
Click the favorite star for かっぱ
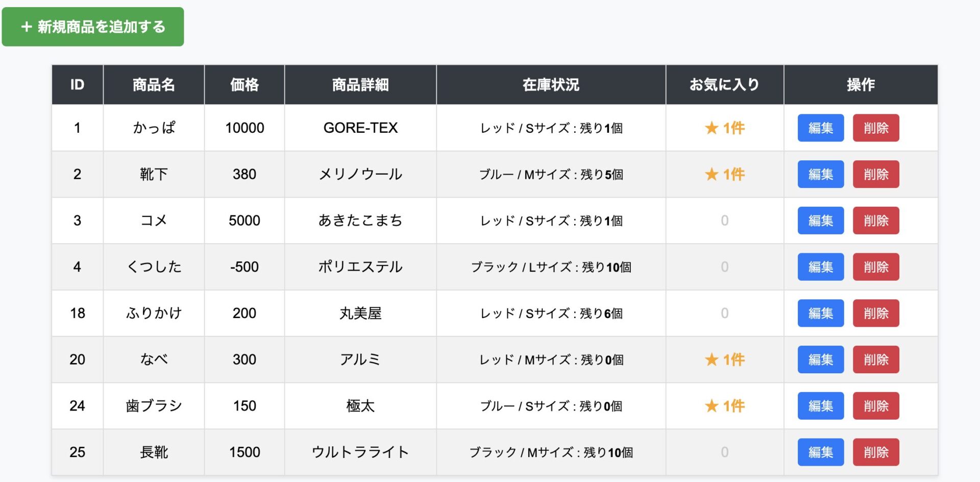point(712,128)
